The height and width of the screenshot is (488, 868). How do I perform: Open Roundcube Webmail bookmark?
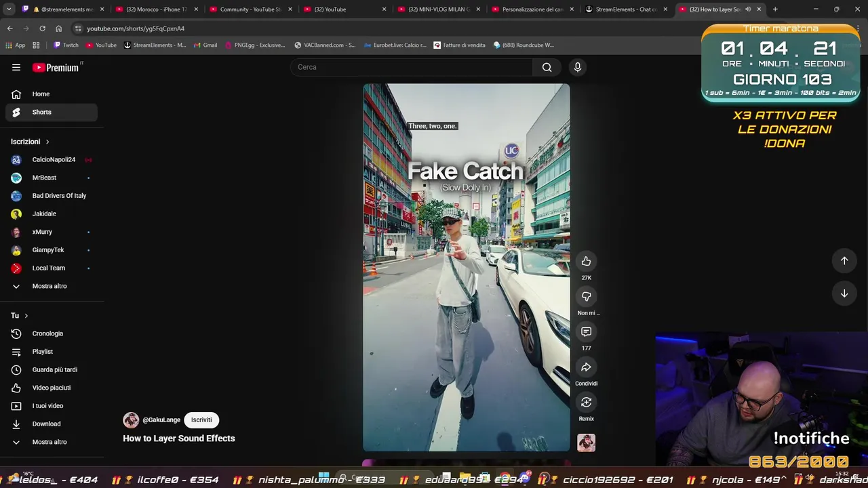pos(524,45)
